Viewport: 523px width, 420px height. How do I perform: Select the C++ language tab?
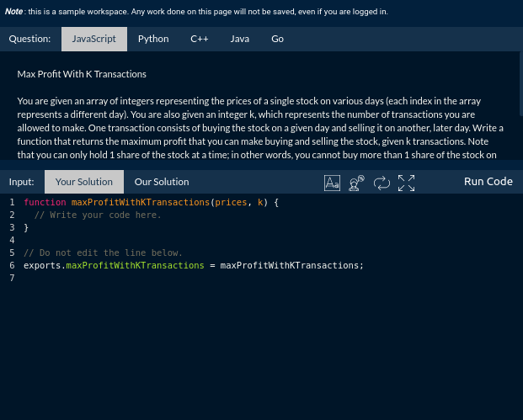click(200, 39)
